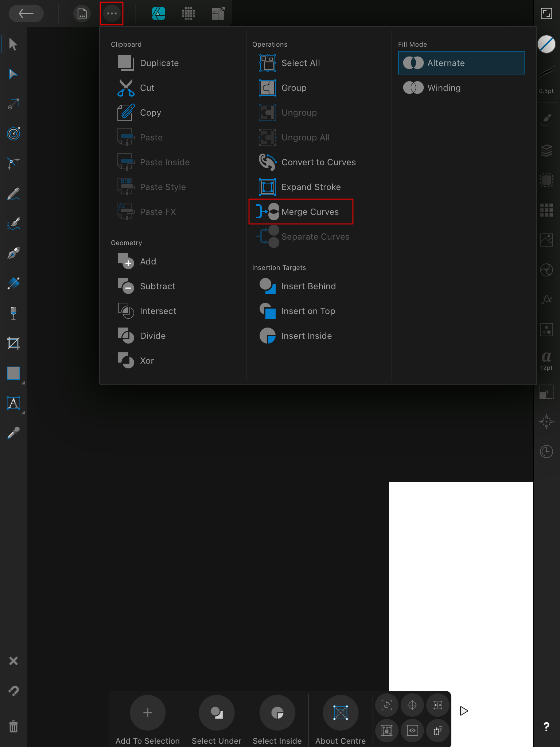Open the Document menu icon
The width and height of the screenshot is (560, 747).
[x=82, y=14]
